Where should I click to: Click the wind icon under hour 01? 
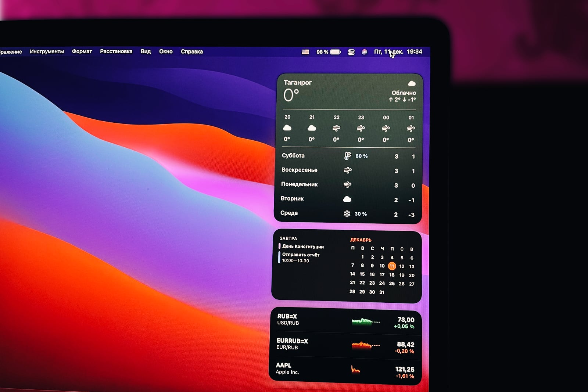point(410,129)
